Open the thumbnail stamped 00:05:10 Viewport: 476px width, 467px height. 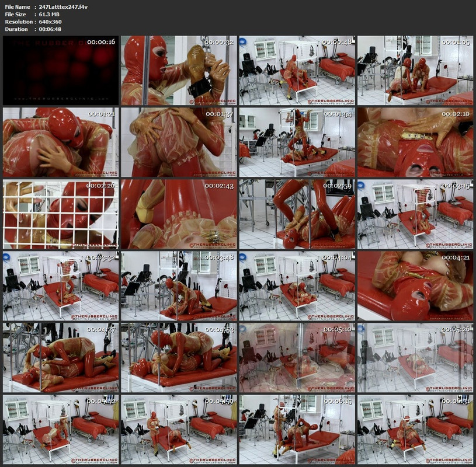(297, 358)
